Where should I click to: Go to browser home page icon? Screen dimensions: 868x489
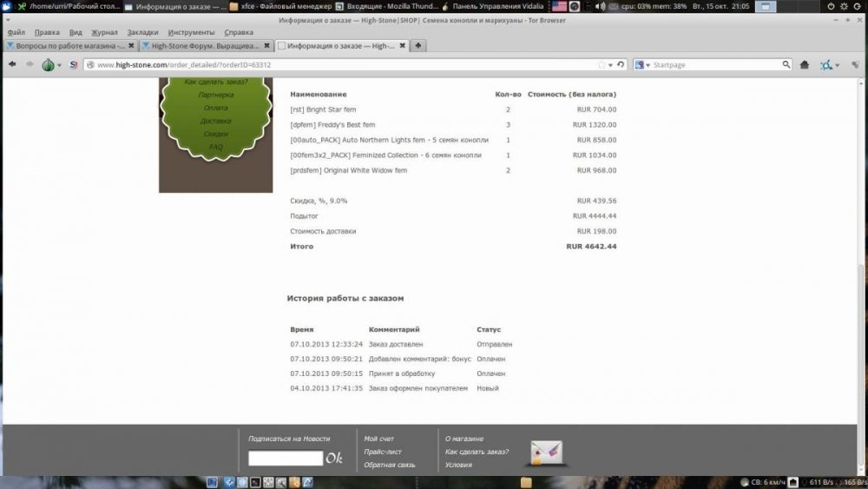805,65
